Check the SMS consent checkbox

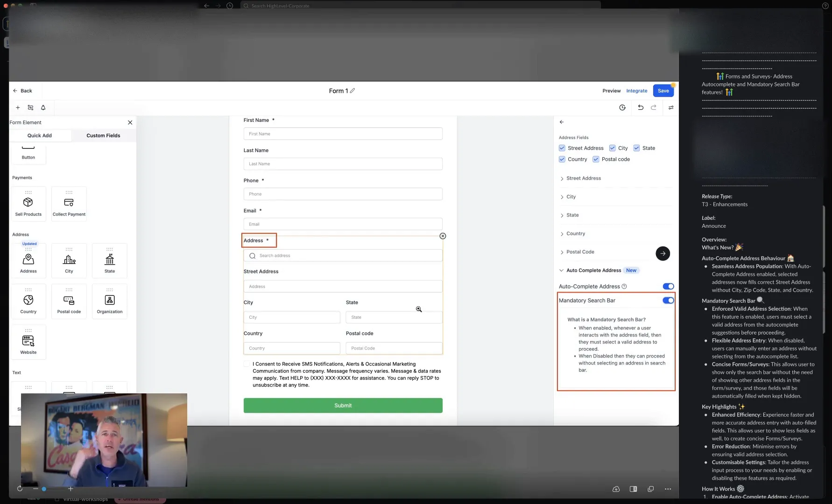[247, 364]
